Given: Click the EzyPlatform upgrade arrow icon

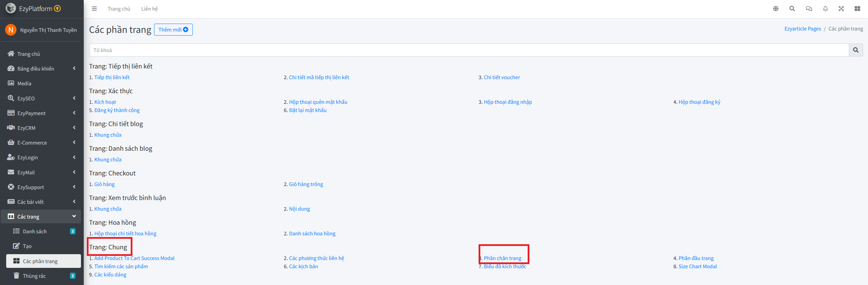Looking at the screenshot, I should point(58,9).
